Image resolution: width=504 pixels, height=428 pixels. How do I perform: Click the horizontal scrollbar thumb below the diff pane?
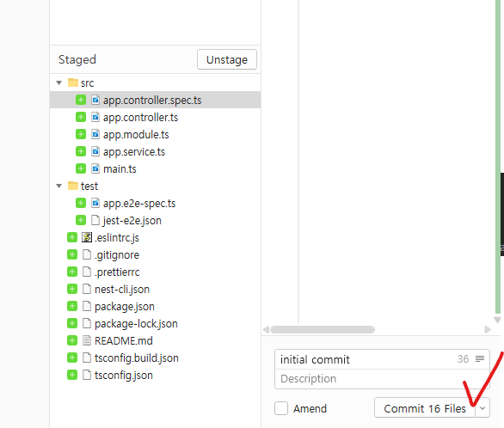tap(323, 329)
